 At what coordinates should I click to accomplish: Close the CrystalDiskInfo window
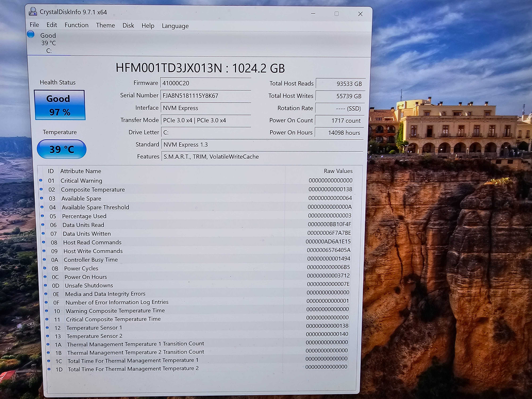[x=360, y=14]
